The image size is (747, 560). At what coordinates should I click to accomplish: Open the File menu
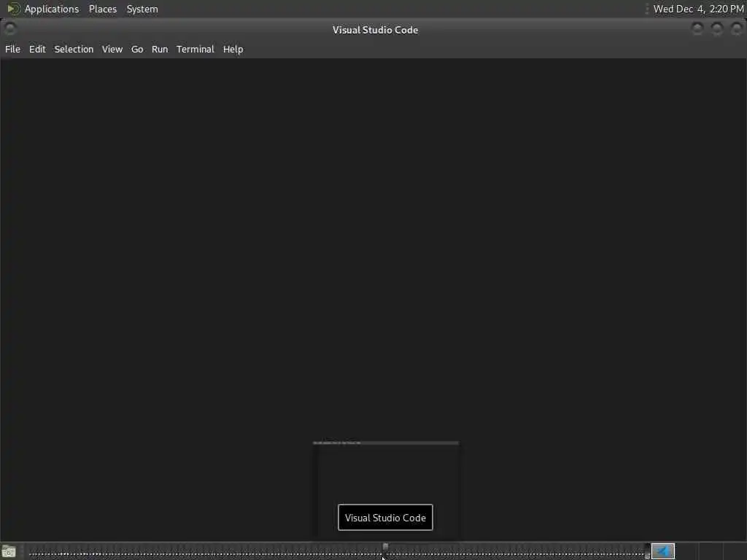tap(13, 49)
